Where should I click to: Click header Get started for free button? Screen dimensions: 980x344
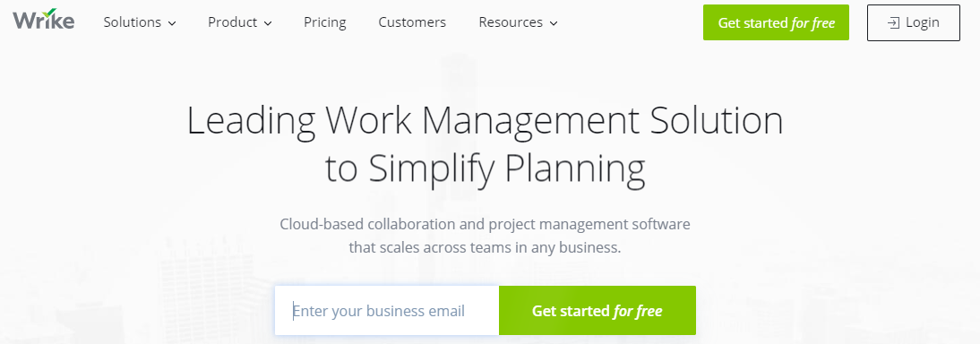point(776,22)
